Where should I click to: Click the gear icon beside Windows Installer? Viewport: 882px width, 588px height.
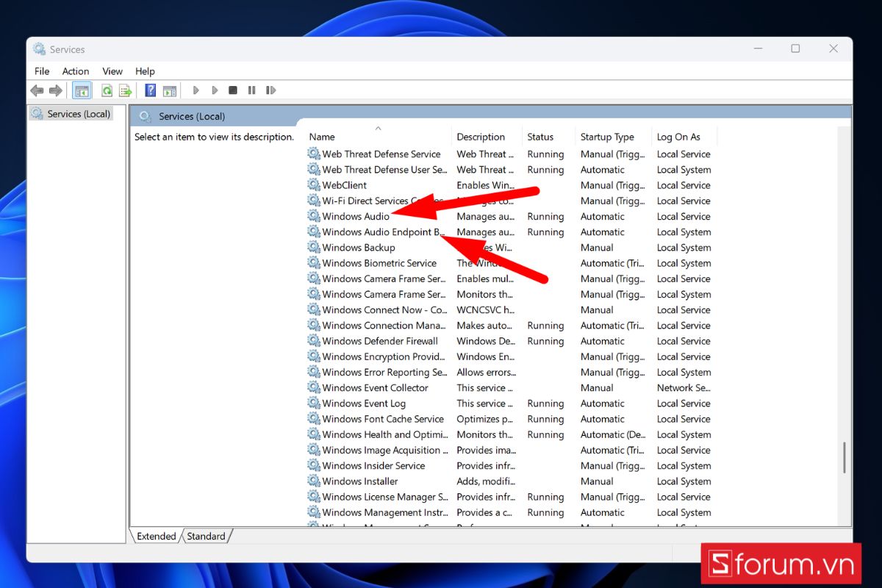tap(314, 481)
